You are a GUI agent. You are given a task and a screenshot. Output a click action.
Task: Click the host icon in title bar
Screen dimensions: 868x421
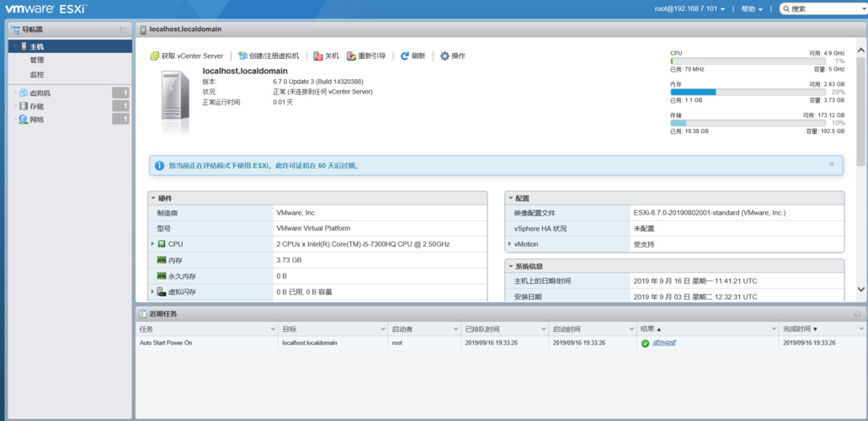[x=143, y=29]
